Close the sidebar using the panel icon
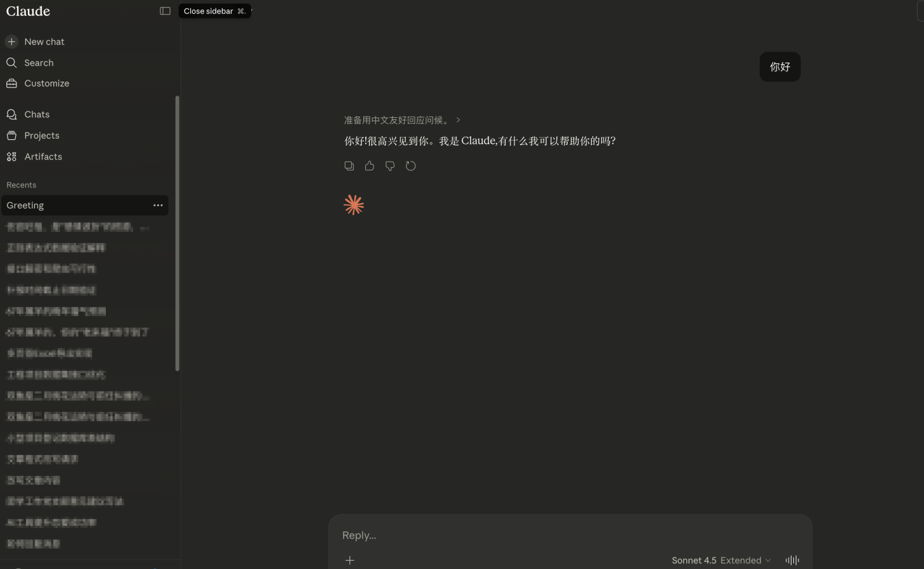924x569 pixels. pos(165,11)
